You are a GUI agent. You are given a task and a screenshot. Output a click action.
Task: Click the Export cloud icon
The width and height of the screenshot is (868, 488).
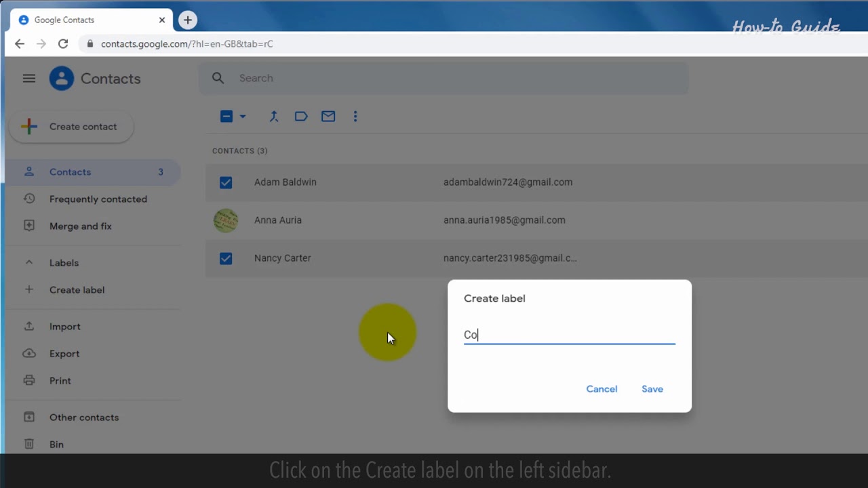(29, 353)
